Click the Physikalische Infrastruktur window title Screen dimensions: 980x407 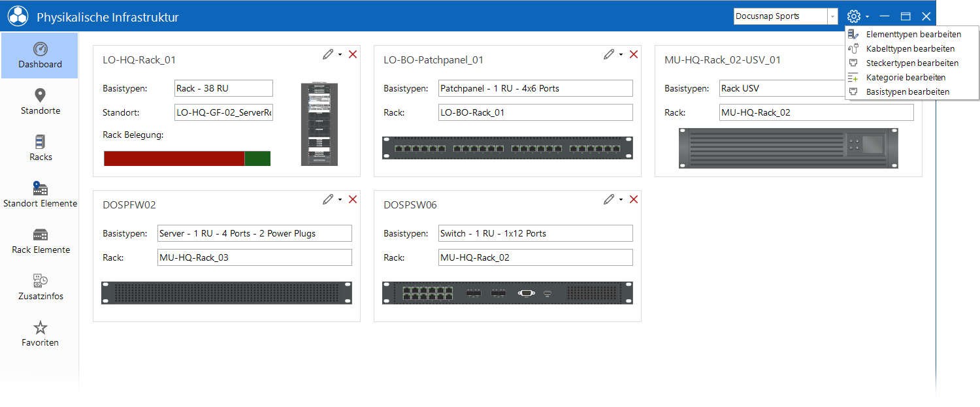pyautogui.click(x=108, y=18)
